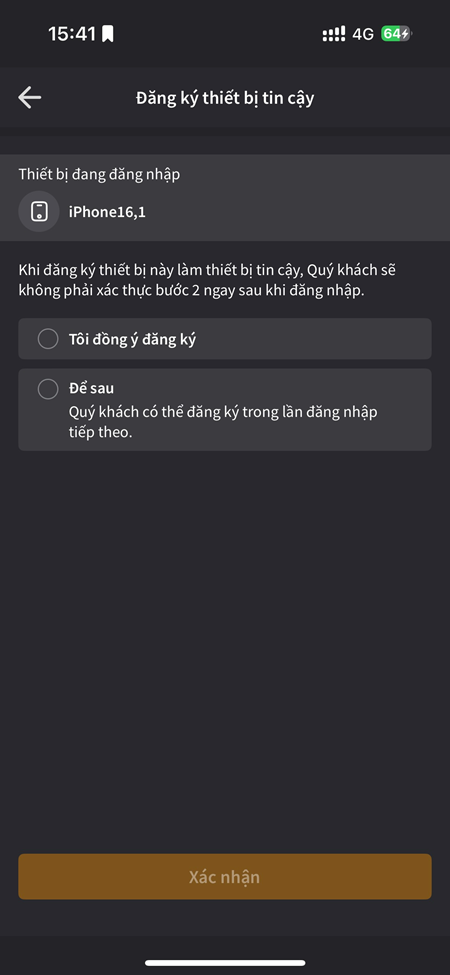Image resolution: width=450 pixels, height=975 pixels.
Task: Confirm with the 'Xác nhận' button
Action: point(225,877)
